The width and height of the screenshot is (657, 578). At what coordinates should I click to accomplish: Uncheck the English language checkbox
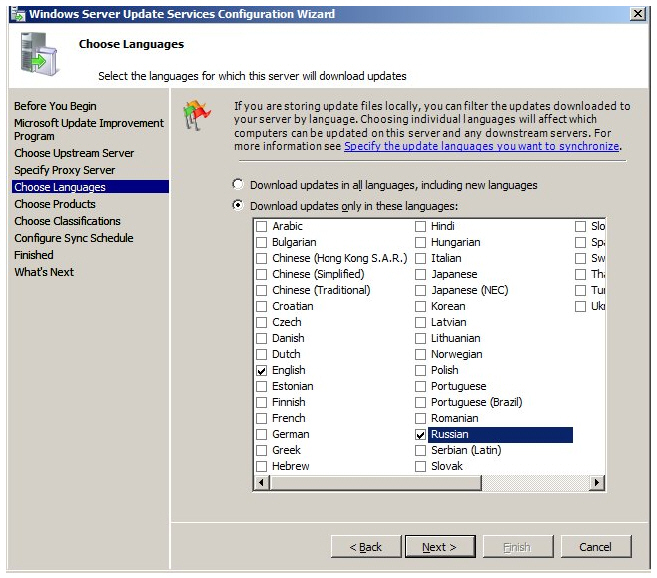(261, 371)
